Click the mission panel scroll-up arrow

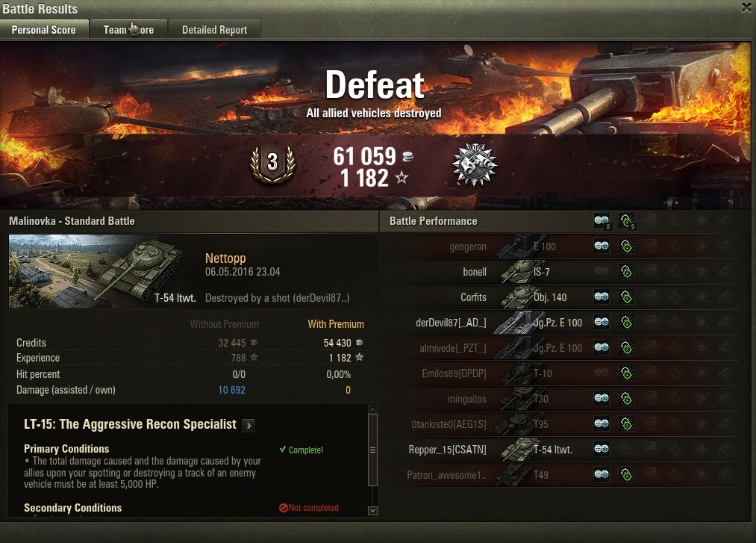(x=372, y=409)
